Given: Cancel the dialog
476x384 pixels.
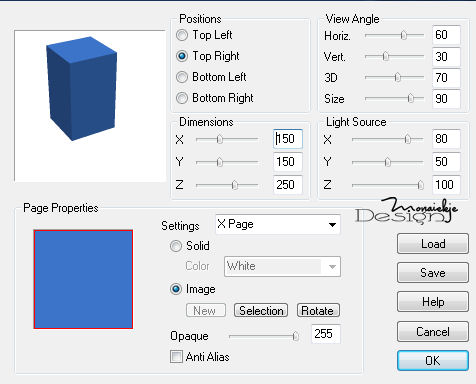Looking at the screenshot, I should [433, 332].
